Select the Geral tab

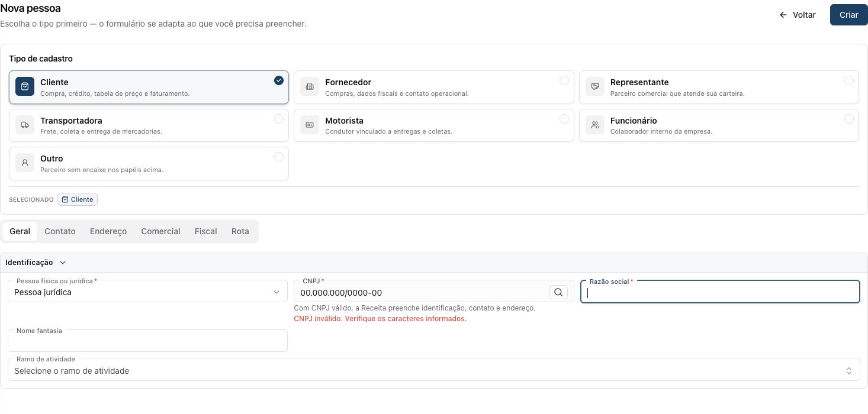tap(20, 231)
